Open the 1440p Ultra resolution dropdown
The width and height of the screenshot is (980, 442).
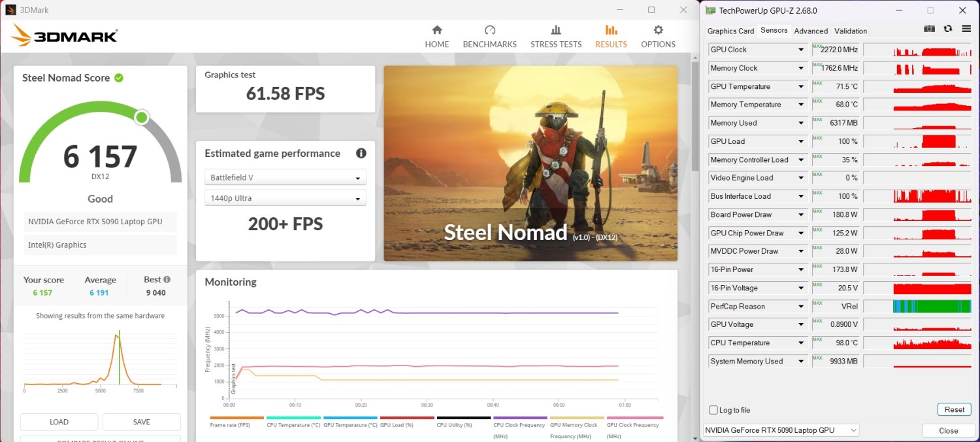click(x=285, y=198)
